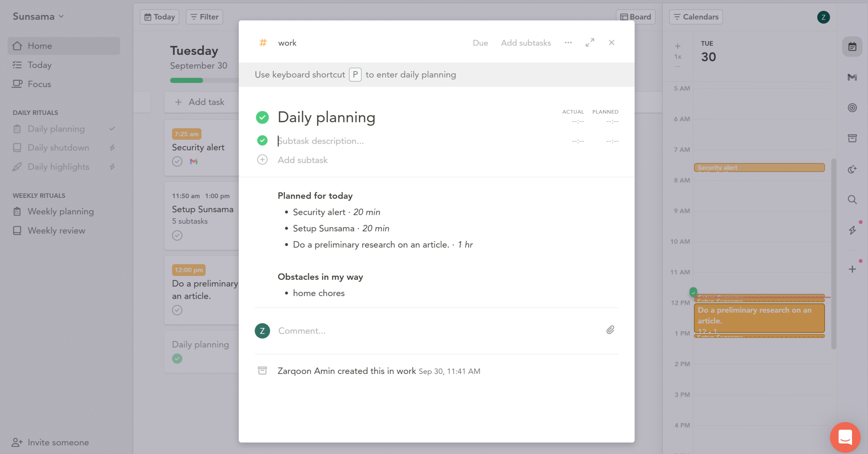Attach a file with paperclip icon
Screen dimensions: 868x454
pos(610,330)
